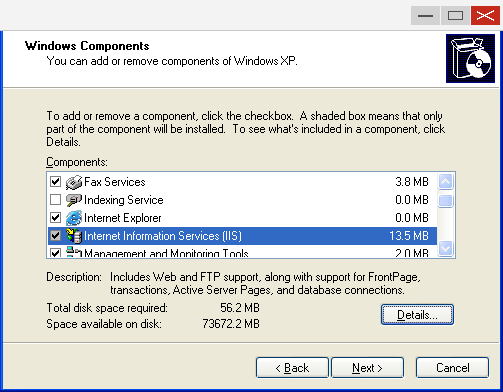Select Internet Information Services (IIS) label

[163, 236]
